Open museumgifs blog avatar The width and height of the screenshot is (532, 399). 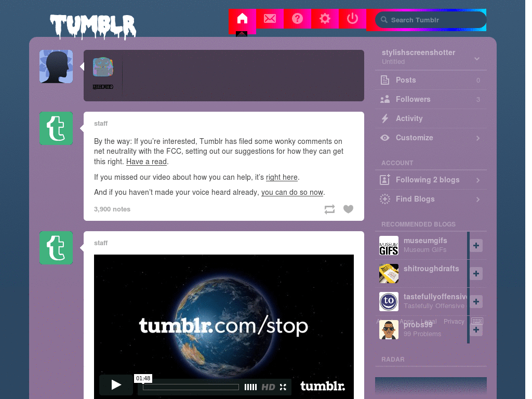coord(389,246)
